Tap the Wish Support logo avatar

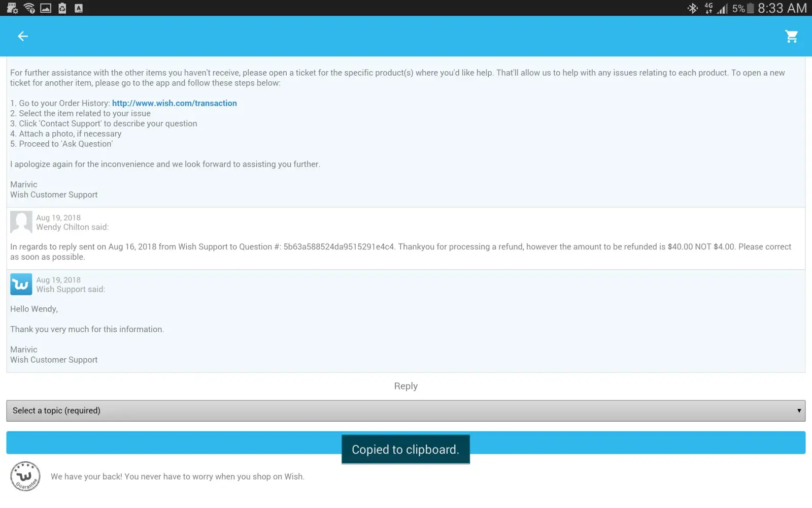click(21, 284)
